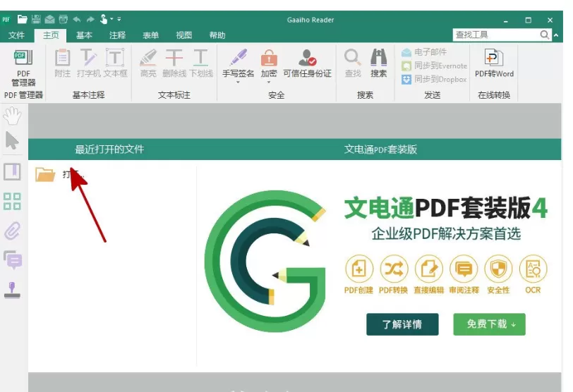Click the save disk icon in title bar
The height and width of the screenshot is (392, 573).
(36, 19)
